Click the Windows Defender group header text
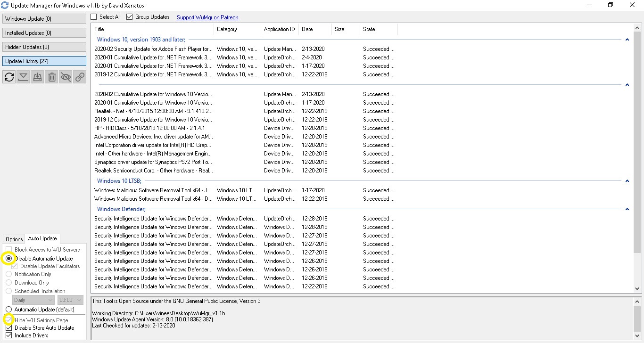 tap(121, 209)
